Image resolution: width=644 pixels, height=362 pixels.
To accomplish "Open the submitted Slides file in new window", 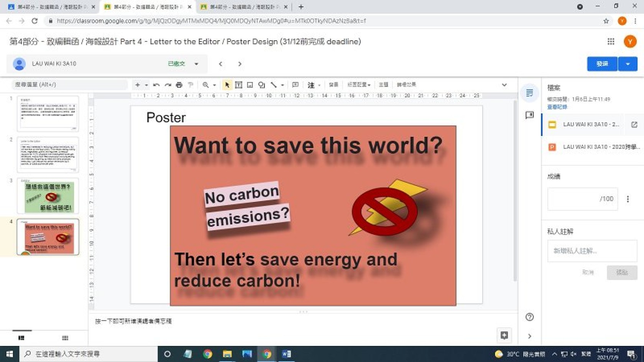I will pyautogui.click(x=634, y=124).
